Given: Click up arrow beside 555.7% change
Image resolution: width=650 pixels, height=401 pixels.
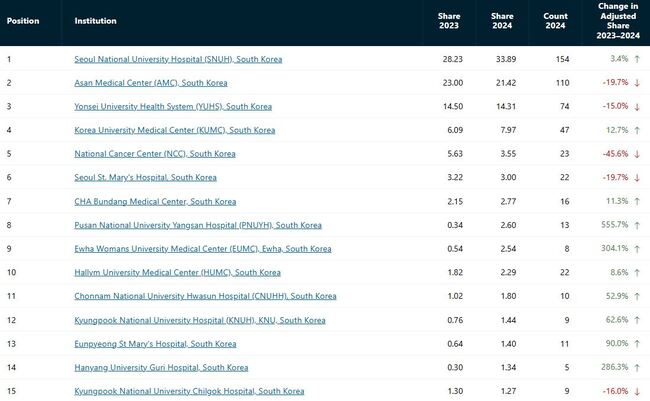Looking at the screenshot, I should [637, 225].
